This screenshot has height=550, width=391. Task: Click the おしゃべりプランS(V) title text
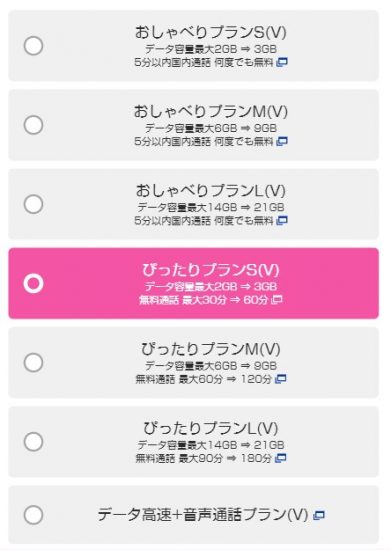(x=211, y=32)
